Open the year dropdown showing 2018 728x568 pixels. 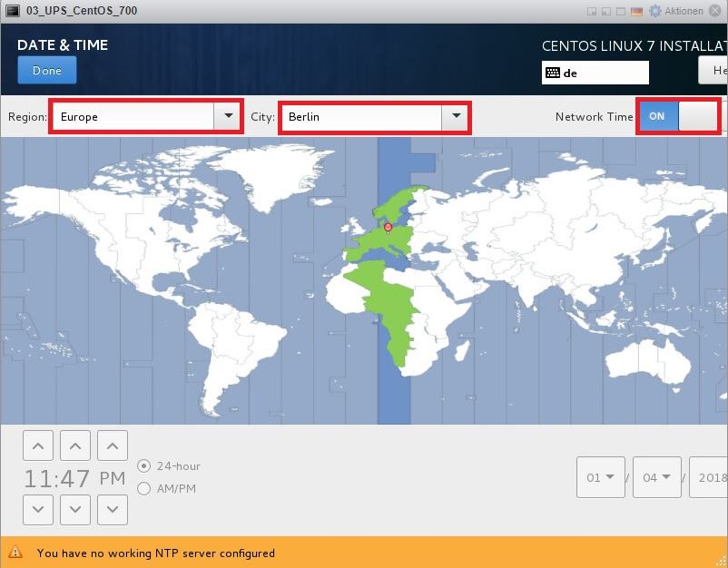(x=709, y=477)
